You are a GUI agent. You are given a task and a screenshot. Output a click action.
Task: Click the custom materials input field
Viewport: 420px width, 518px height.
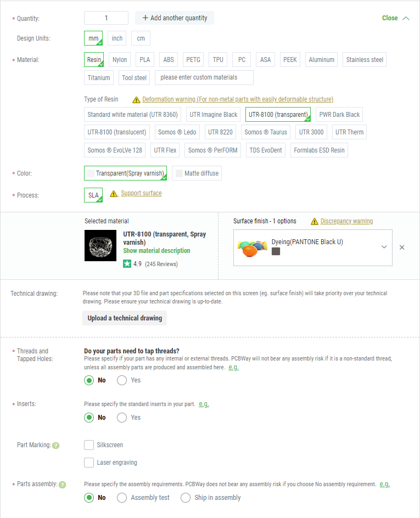point(204,77)
